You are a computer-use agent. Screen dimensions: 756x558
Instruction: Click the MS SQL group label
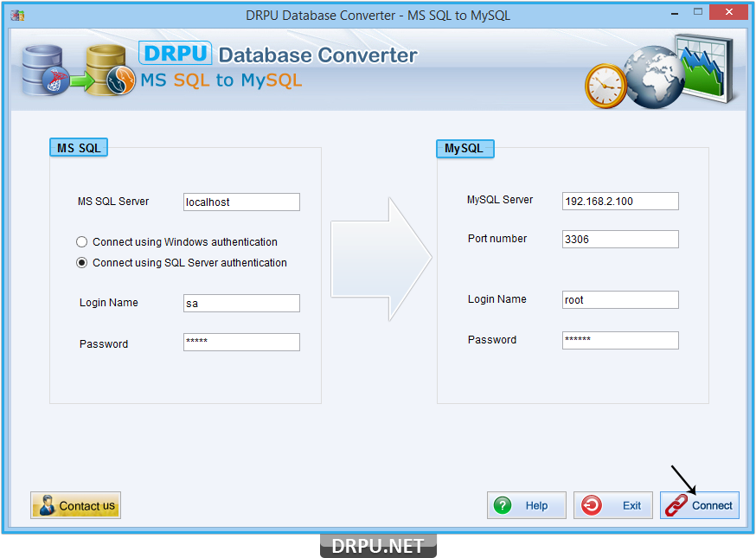point(79,148)
